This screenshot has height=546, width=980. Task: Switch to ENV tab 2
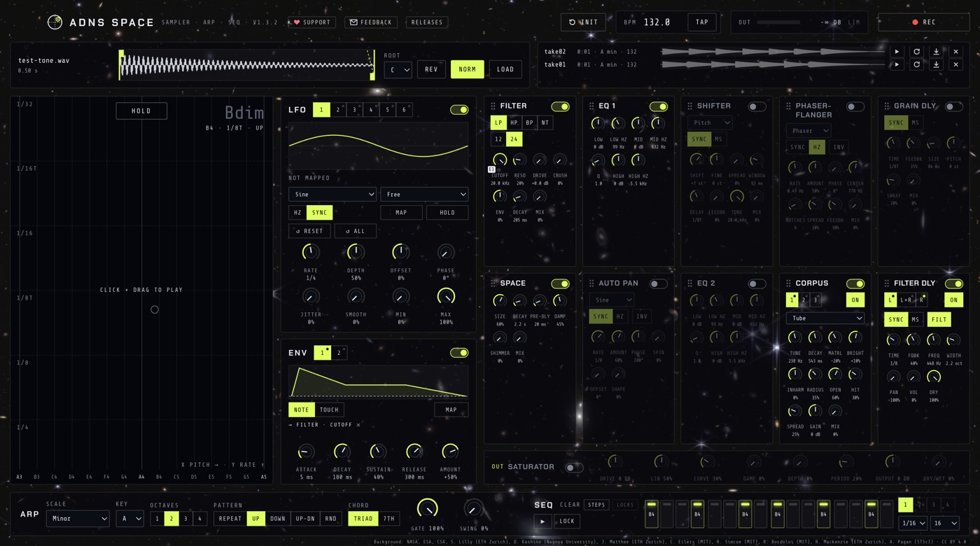(x=339, y=353)
